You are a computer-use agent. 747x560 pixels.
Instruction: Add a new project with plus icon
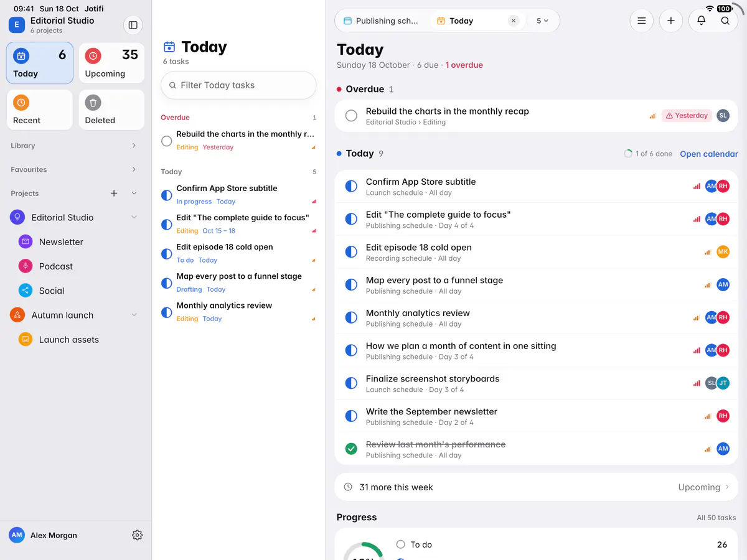click(114, 194)
